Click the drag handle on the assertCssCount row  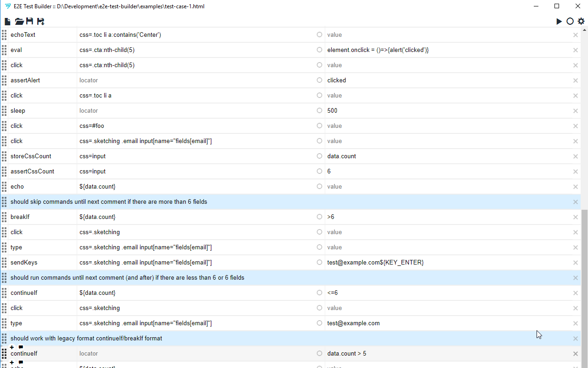(4, 171)
